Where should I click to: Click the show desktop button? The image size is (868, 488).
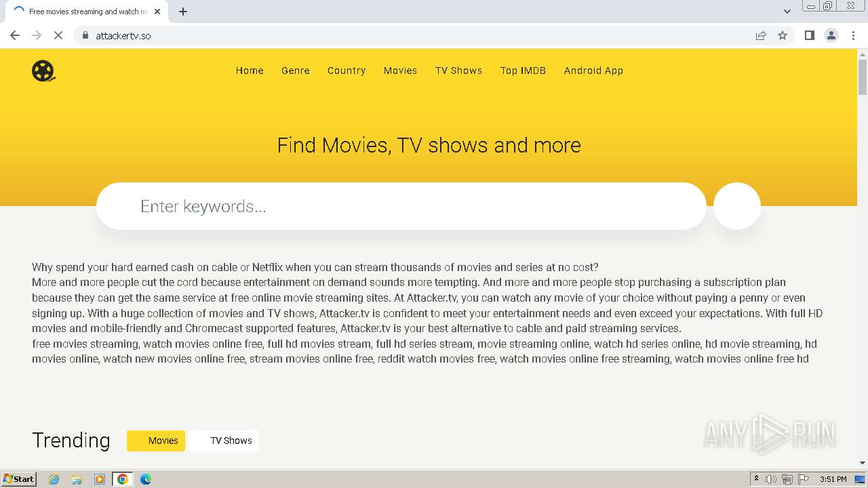(x=861, y=479)
